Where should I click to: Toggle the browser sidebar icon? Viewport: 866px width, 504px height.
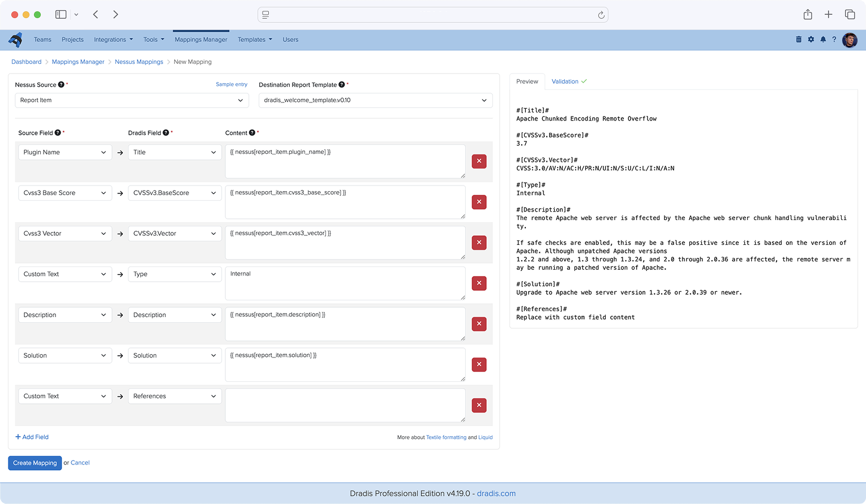[x=61, y=15]
